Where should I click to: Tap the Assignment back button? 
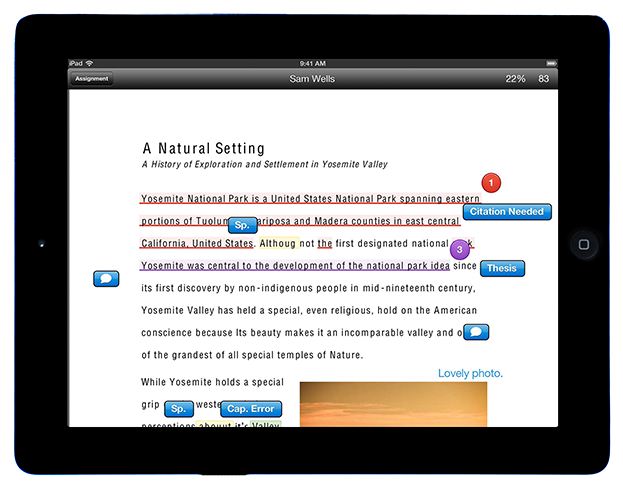[92, 78]
